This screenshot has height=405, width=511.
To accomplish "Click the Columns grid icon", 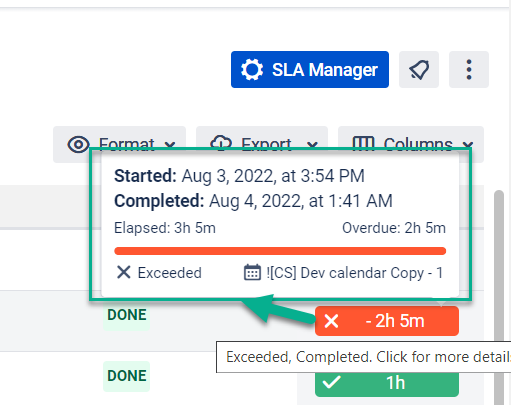I will [x=363, y=143].
